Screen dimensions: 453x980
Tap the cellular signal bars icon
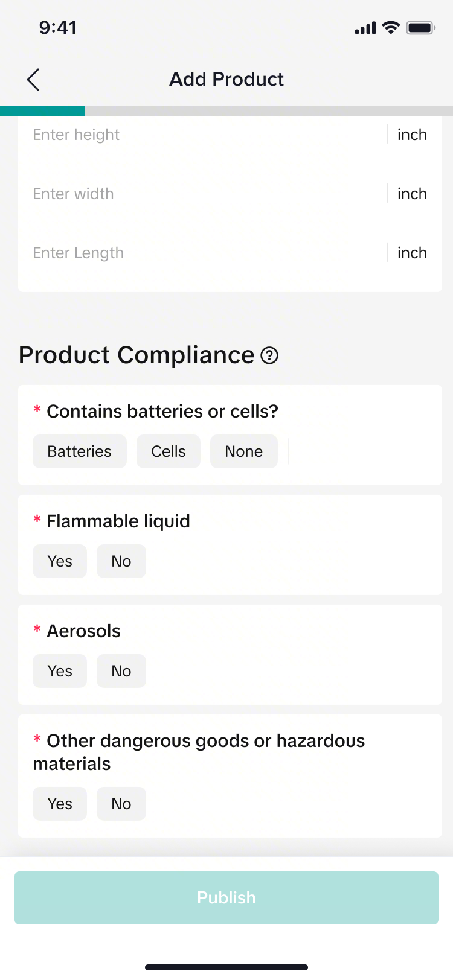[365, 28]
